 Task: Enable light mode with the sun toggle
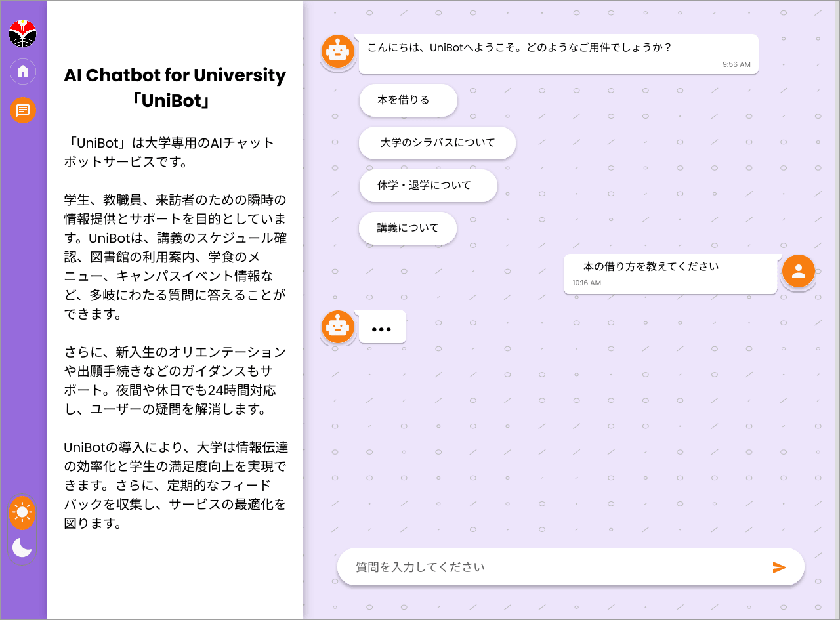point(23,512)
